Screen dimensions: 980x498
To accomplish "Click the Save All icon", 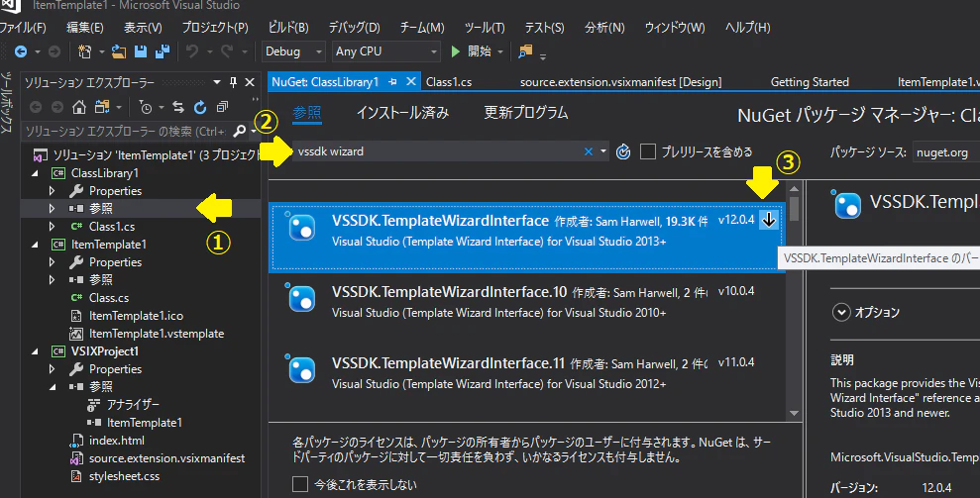I will 163,51.
